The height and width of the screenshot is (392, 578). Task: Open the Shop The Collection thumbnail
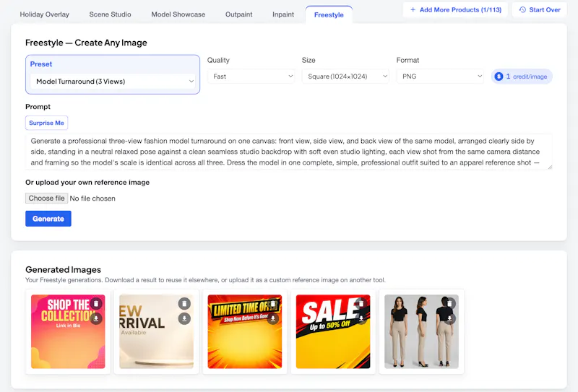[x=68, y=331]
